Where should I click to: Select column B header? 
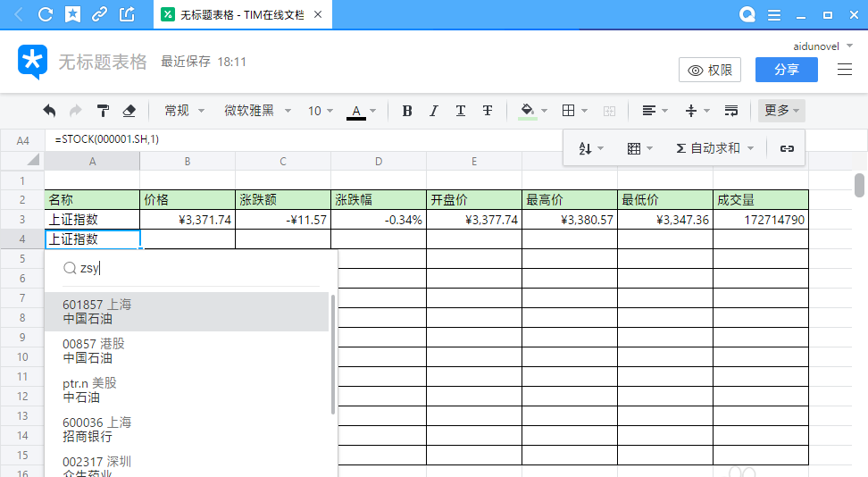(x=188, y=161)
